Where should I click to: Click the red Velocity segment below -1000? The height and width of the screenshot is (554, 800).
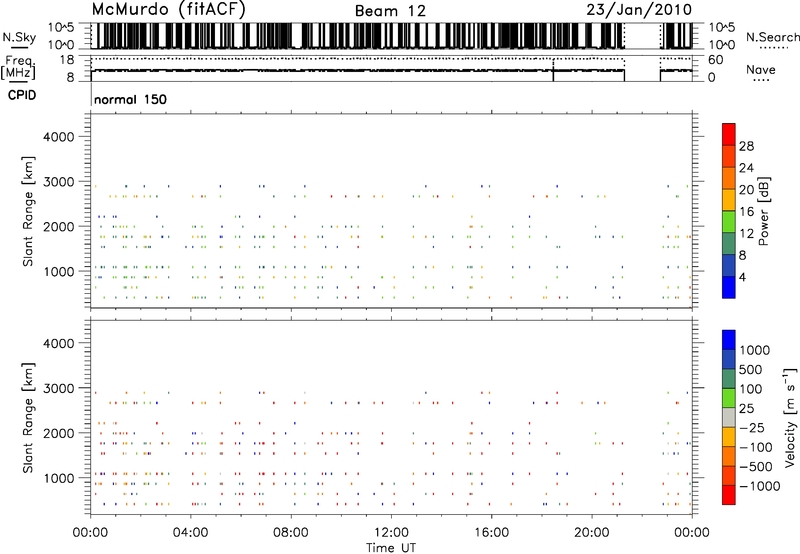[x=729, y=495]
